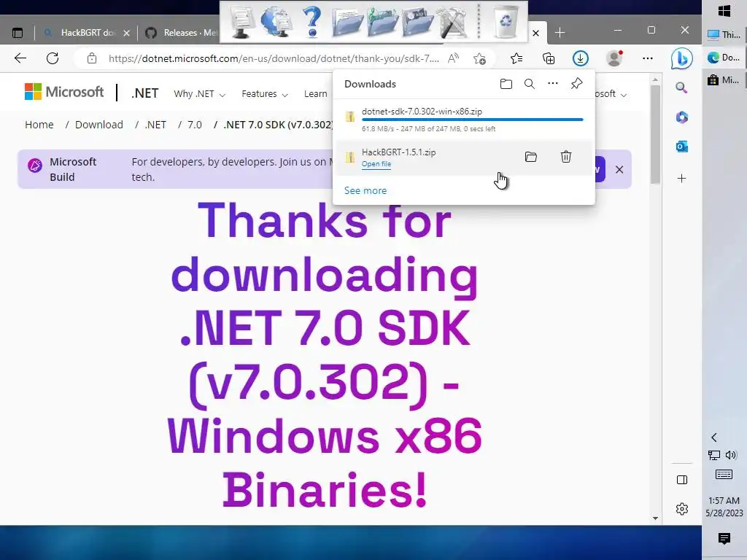747x560 pixels.
Task: Open Microsoft Store taskbar item
Action: [724, 79]
